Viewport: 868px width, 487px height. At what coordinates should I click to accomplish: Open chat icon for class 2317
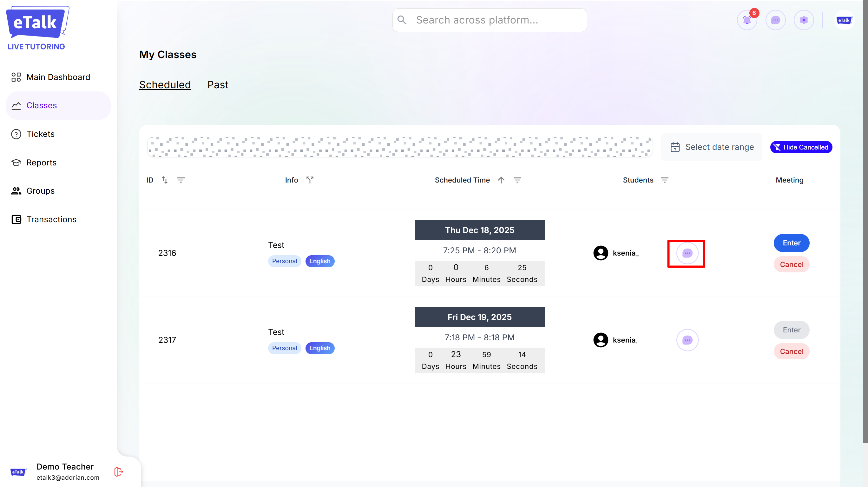(x=687, y=340)
